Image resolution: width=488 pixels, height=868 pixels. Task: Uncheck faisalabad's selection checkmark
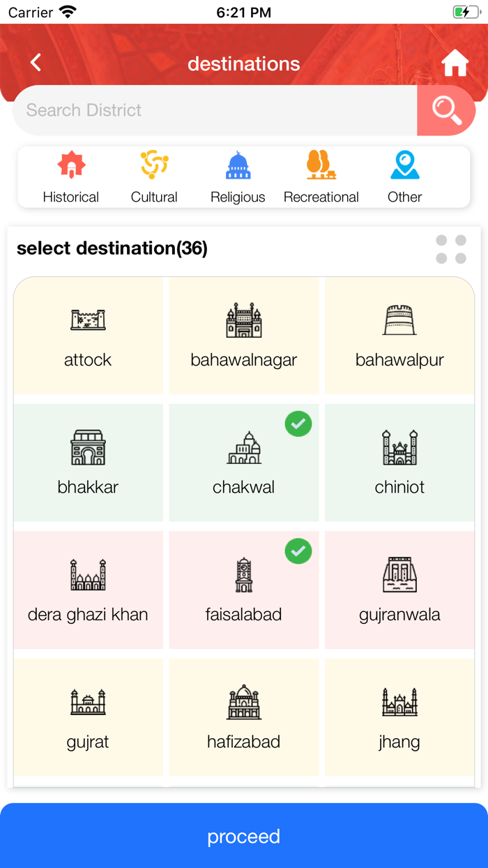298,551
